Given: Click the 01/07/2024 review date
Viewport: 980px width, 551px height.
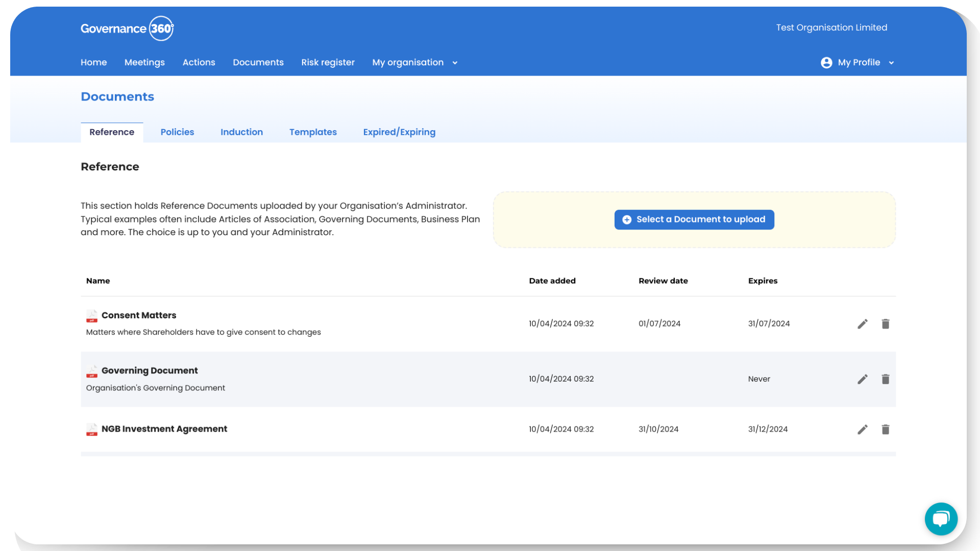Looking at the screenshot, I should [x=659, y=323].
